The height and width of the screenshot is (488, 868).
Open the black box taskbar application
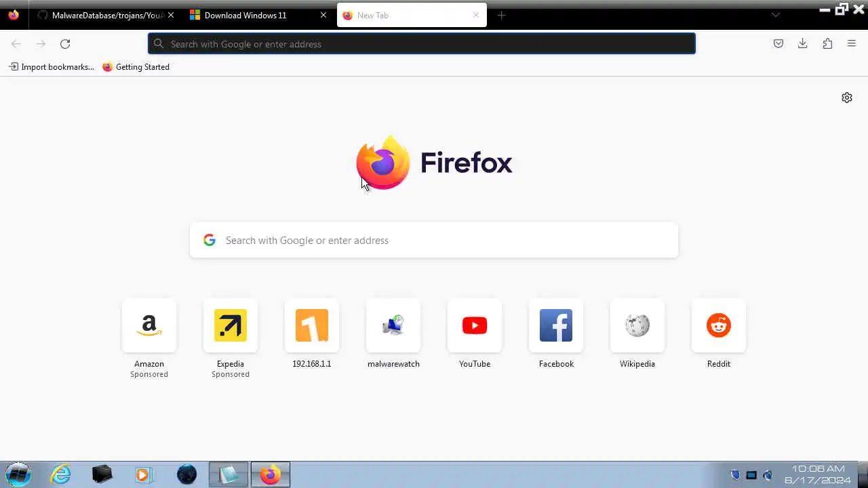coord(102,474)
